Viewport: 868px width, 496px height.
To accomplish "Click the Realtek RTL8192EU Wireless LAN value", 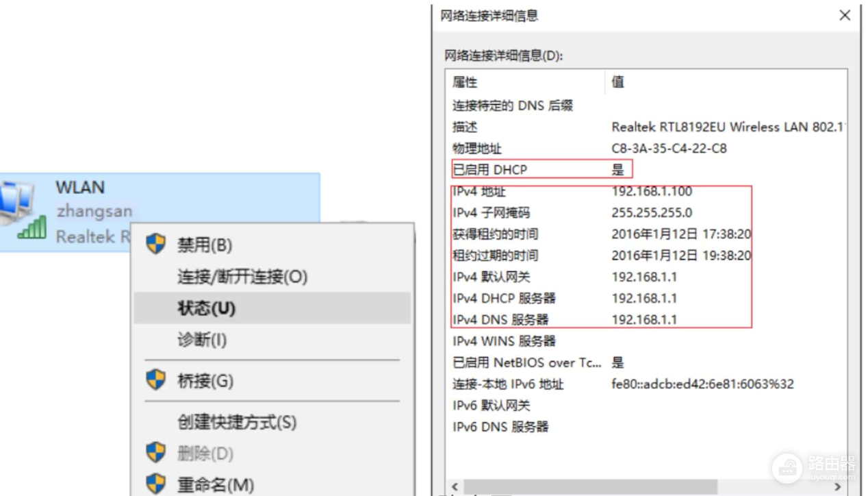I will pyautogui.click(x=729, y=127).
